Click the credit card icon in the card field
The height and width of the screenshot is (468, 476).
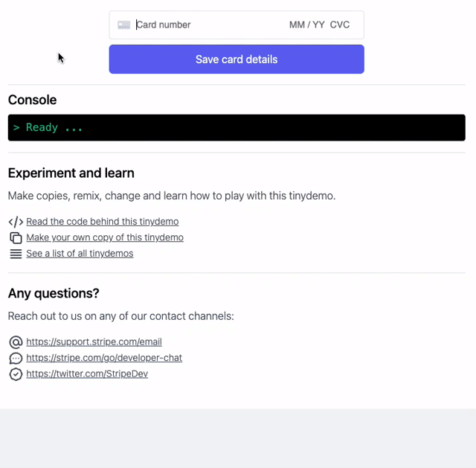[x=124, y=25]
